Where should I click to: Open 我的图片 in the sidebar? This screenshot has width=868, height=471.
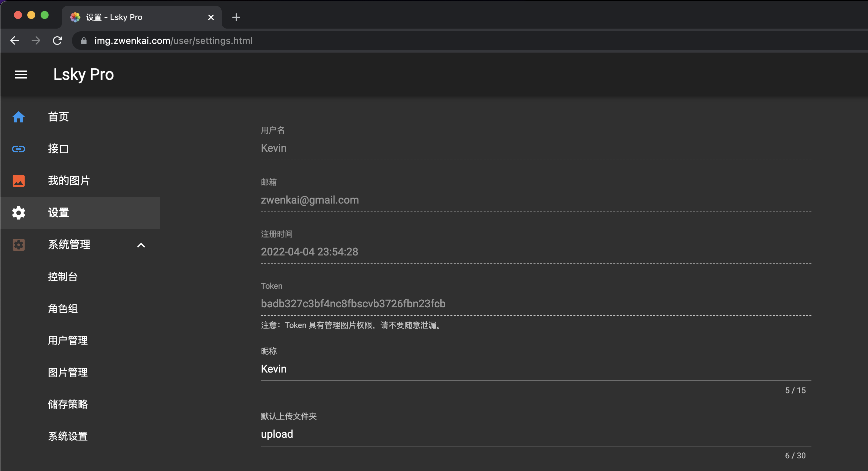[x=69, y=181]
